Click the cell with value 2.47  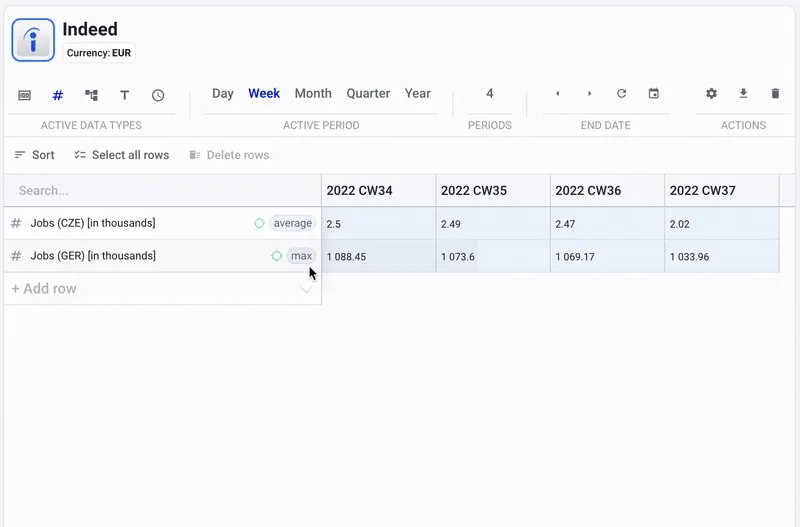[607, 223]
